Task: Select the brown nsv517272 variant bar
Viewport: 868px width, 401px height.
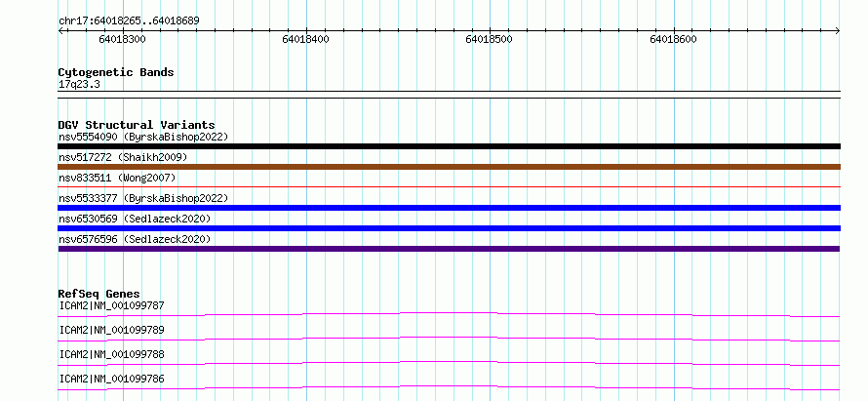Action: click(449, 167)
